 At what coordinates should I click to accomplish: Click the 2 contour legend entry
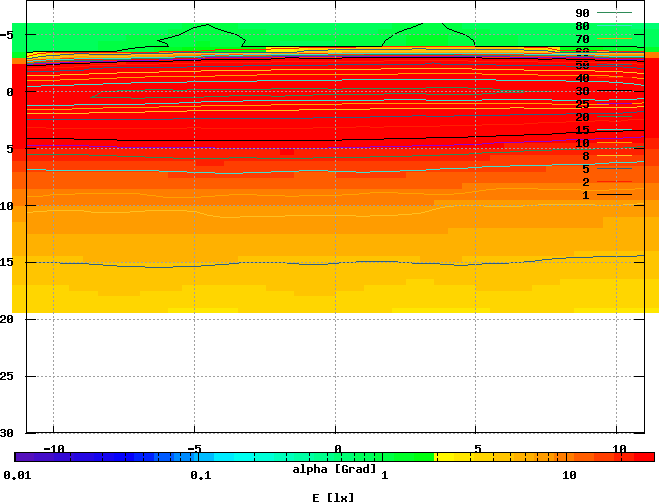pyautogui.click(x=585, y=182)
